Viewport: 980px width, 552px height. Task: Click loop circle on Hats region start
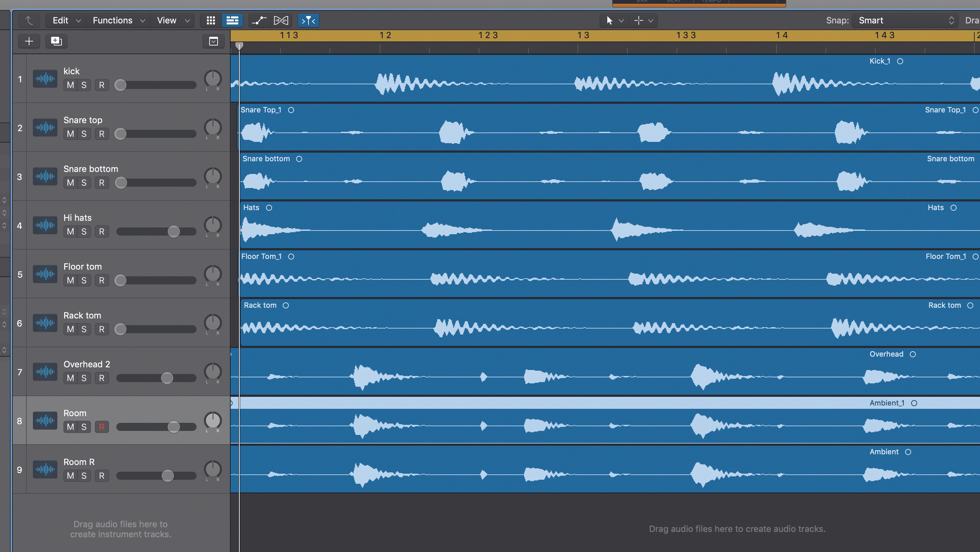pos(269,208)
